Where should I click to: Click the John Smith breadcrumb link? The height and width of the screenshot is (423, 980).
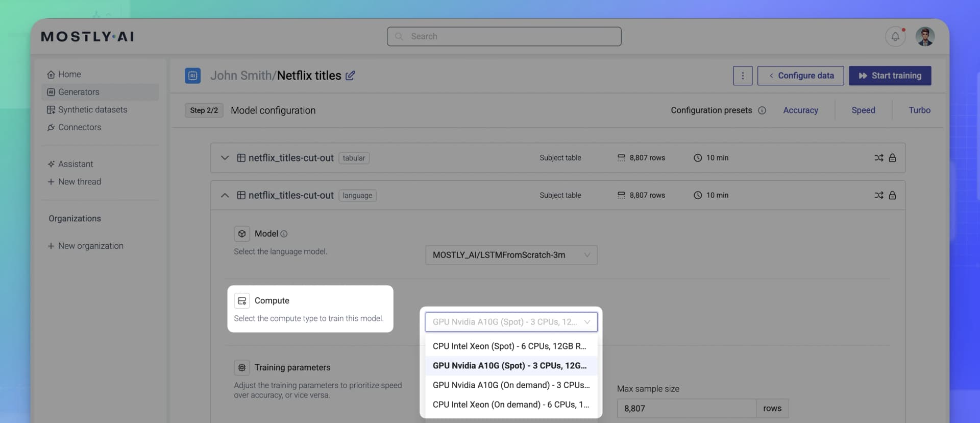[x=240, y=76]
